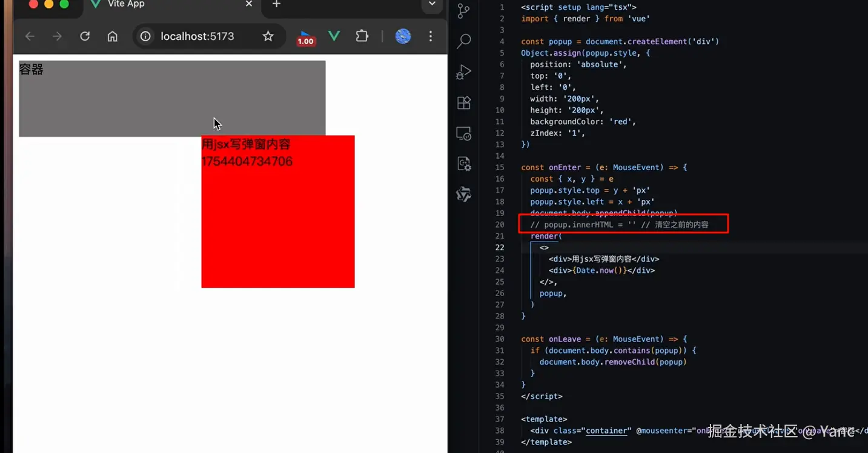Open Chrome tab search dropdown

pos(432,4)
